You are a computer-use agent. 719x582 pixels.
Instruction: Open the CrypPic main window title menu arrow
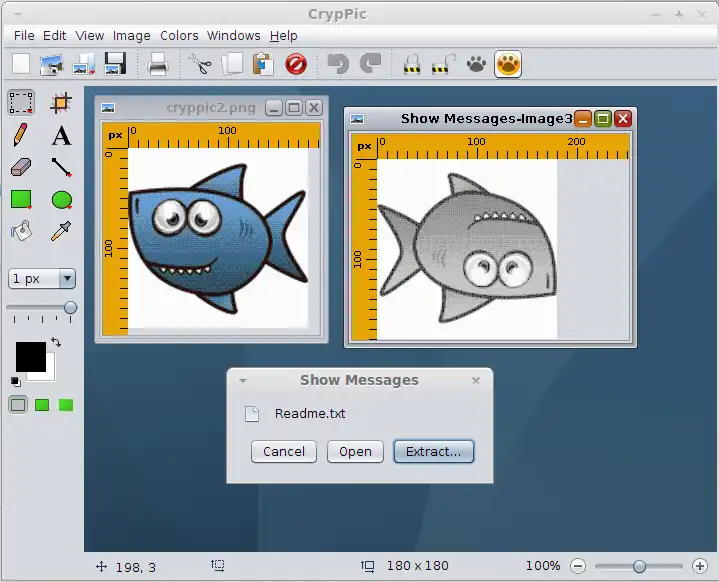18,15
